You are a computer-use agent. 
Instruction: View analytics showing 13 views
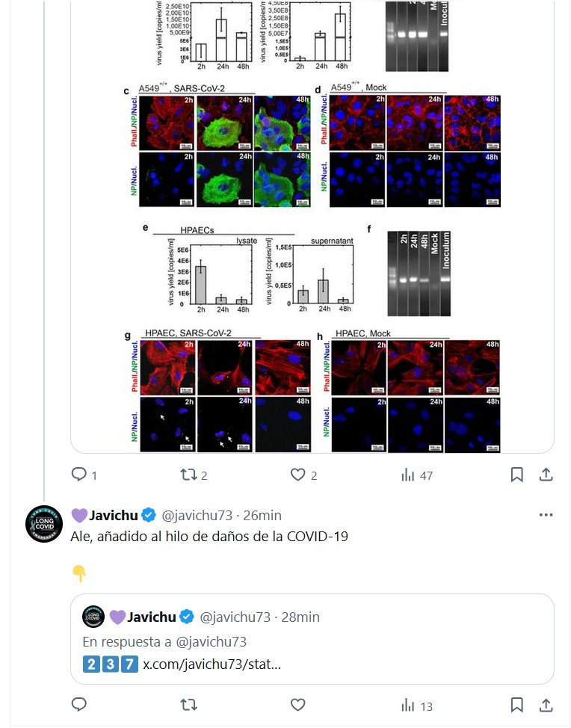tap(417, 705)
